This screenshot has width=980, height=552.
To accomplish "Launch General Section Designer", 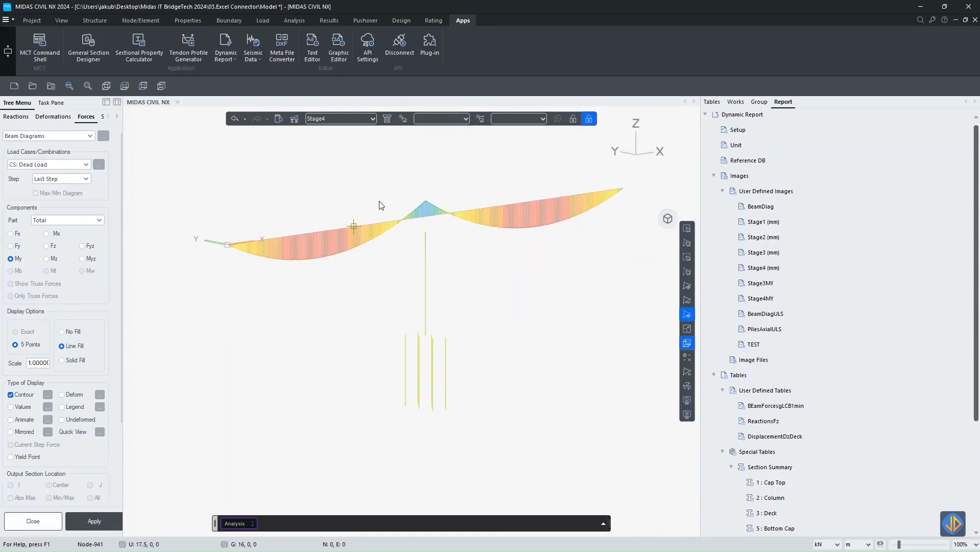I will [x=88, y=47].
